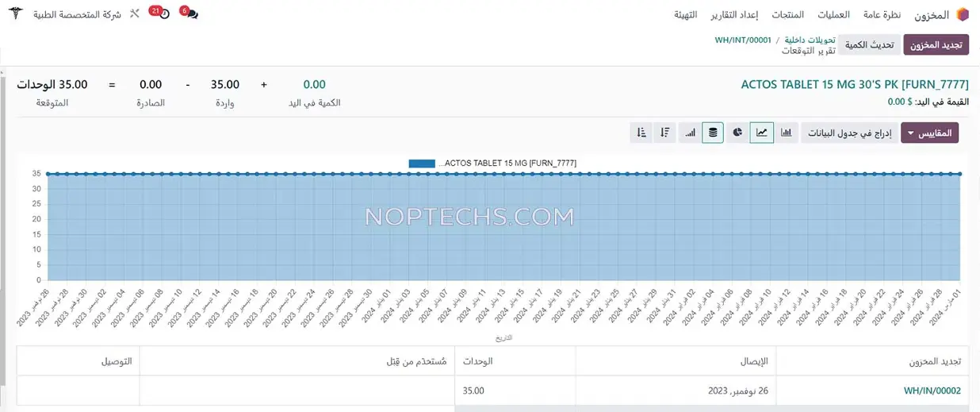The width and height of the screenshot is (980, 412).
Task: Open the messages conversations icon
Action: tap(190, 14)
